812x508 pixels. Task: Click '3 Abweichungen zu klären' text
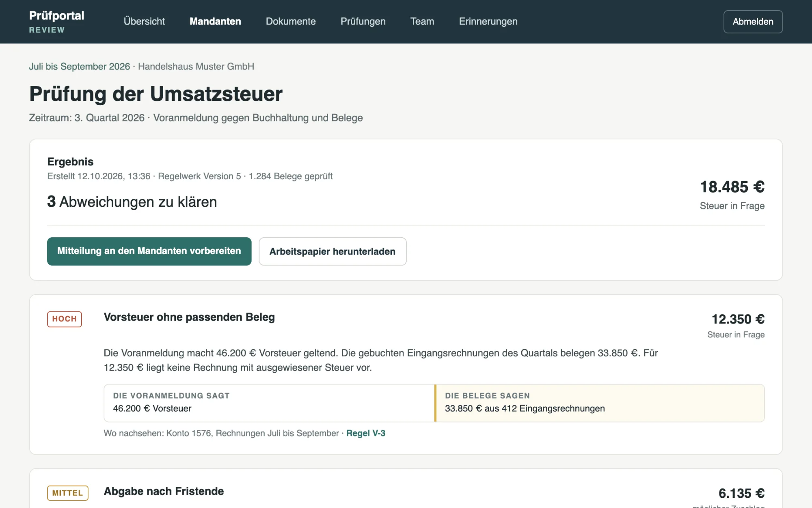coord(132,202)
